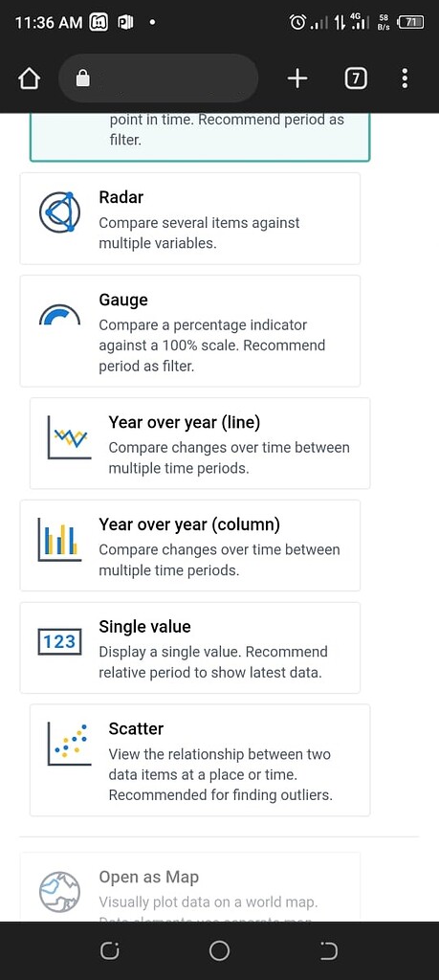Choose the Gauge chart icon
Viewport: 439px width, 980px height.
point(60,315)
